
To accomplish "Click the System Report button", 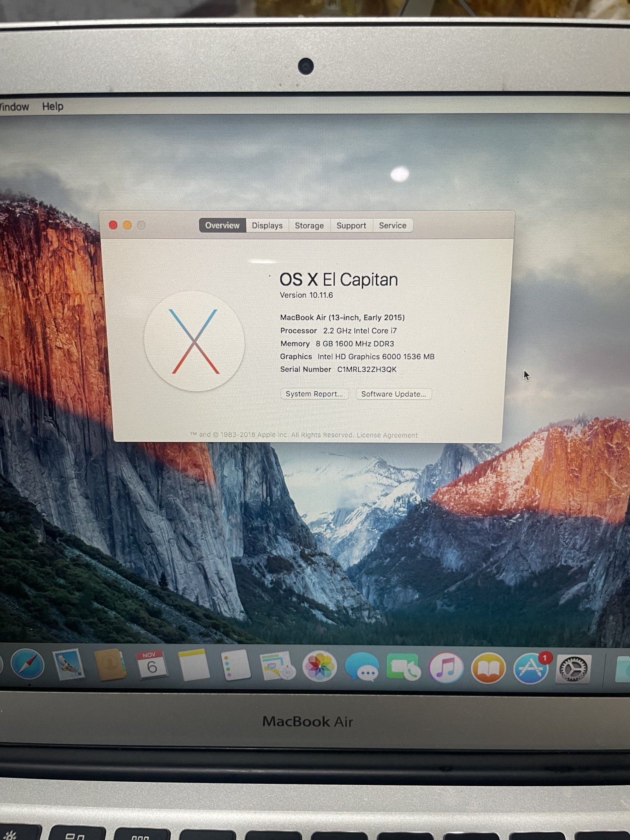I will (x=314, y=394).
